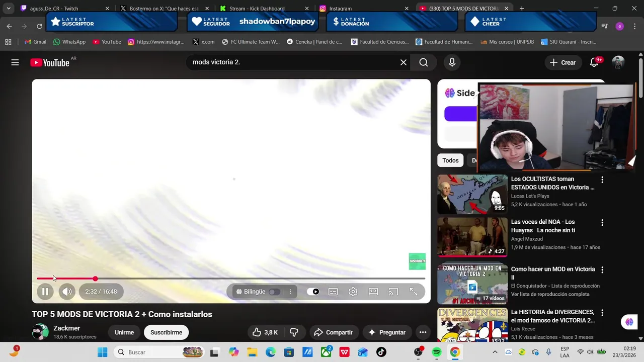
Task: Open TikTok from the taskbar
Action: (x=381, y=352)
